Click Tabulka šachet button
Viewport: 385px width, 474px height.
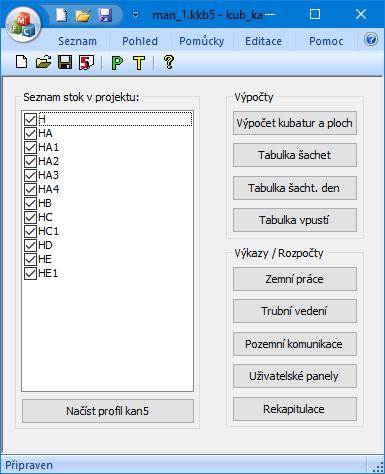pyautogui.click(x=295, y=155)
